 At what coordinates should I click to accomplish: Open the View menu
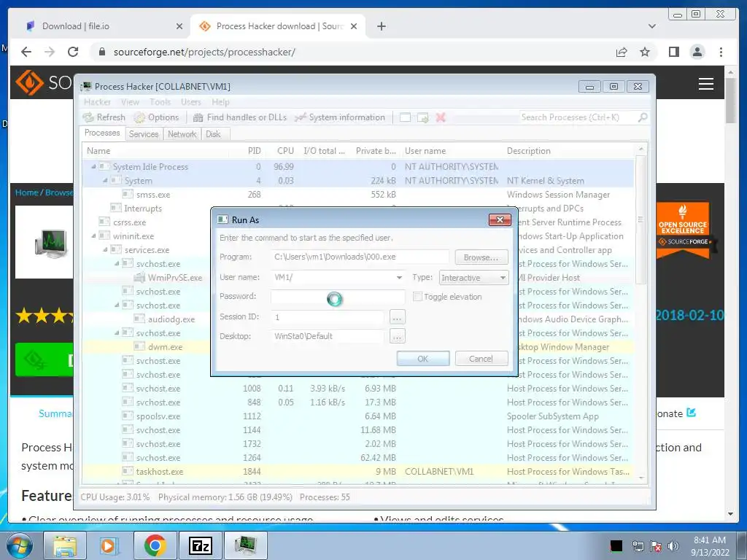point(130,102)
